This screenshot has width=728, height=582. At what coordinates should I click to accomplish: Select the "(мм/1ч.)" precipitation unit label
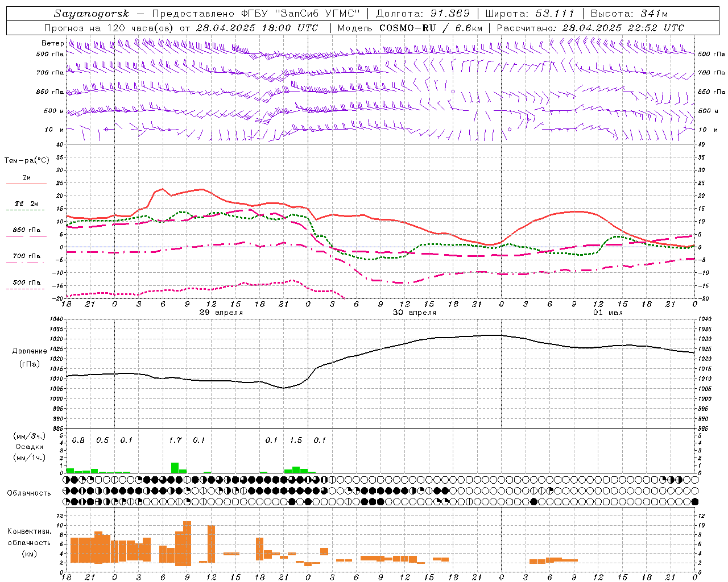click(x=29, y=457)
